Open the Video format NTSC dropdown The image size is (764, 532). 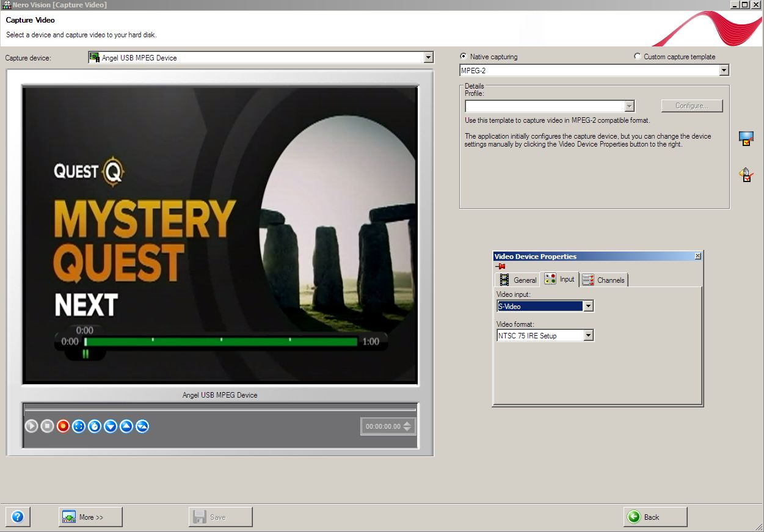pyautogui.click(x=588, y=335)
